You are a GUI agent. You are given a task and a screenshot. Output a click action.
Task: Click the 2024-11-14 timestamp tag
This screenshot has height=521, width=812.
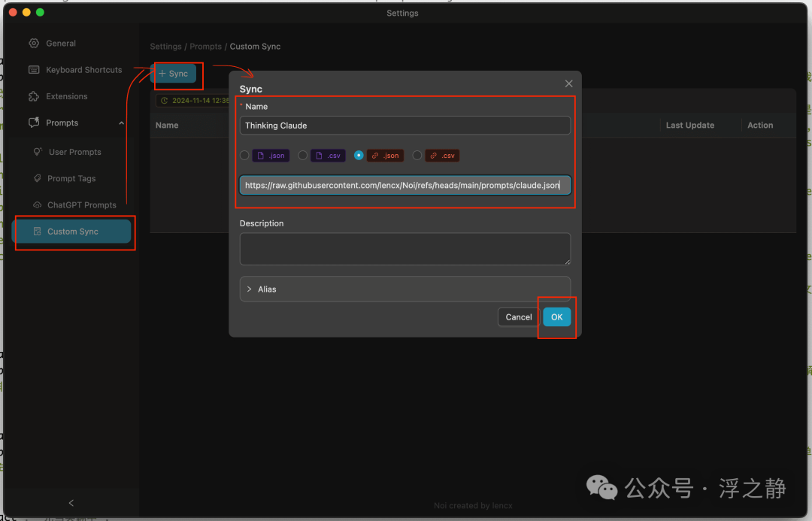[192, 101]
